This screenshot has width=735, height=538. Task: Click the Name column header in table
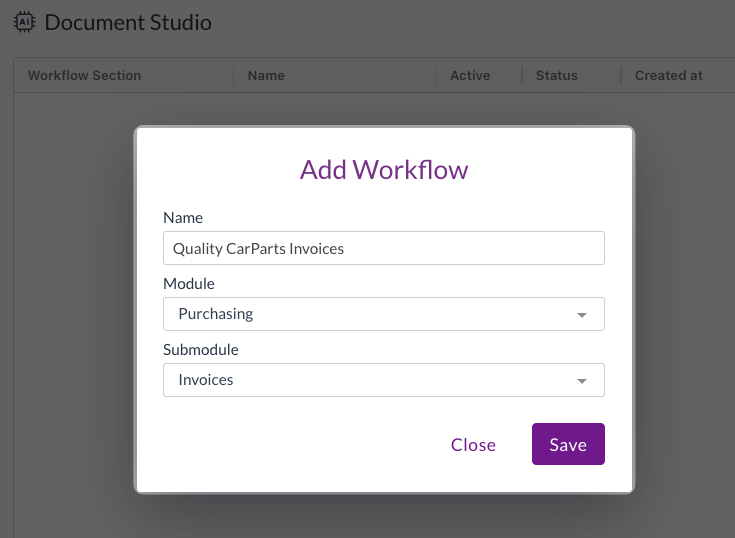[266, 75]
